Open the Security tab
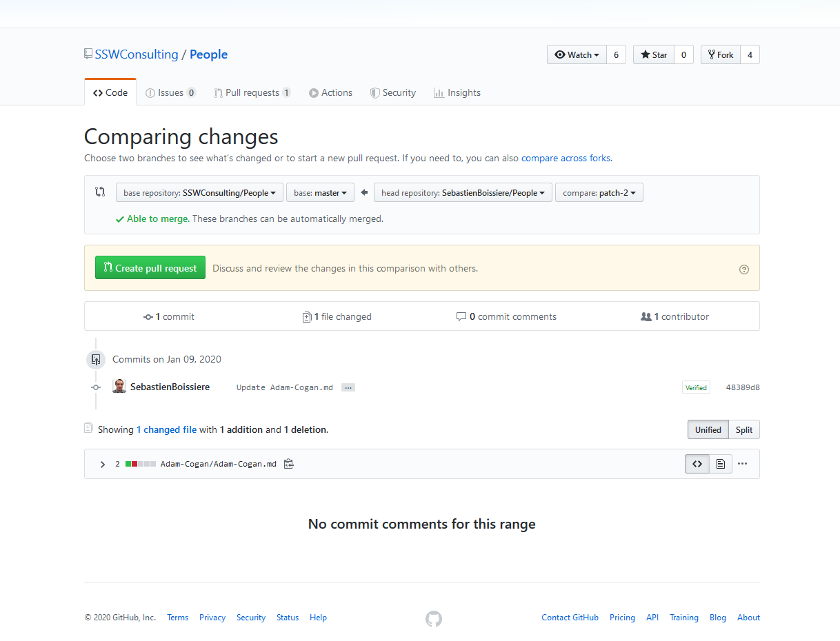The height and width of the screenshot is (641, 840). point(393,92)
